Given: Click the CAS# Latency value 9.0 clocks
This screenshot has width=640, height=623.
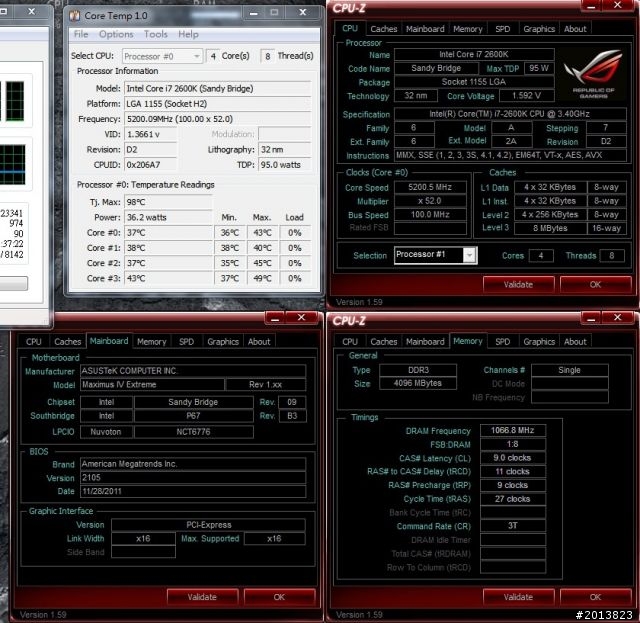Looking at the screenshot, I should [x=513, y=458].
